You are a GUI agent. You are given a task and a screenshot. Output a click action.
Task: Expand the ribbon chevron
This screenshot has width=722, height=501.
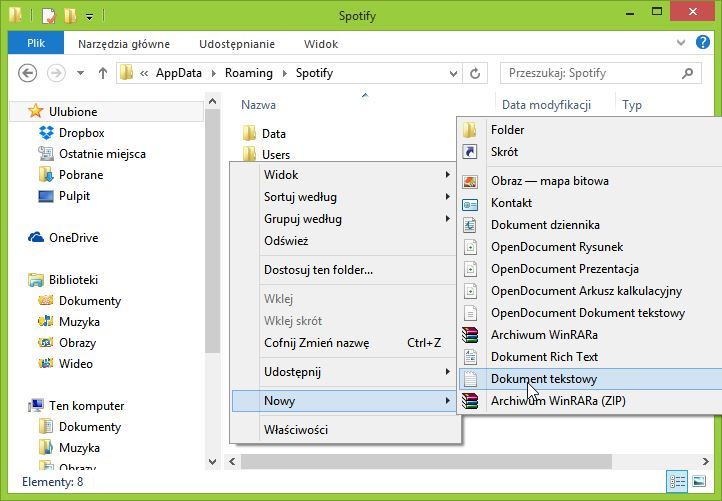(x=681, y=43)
